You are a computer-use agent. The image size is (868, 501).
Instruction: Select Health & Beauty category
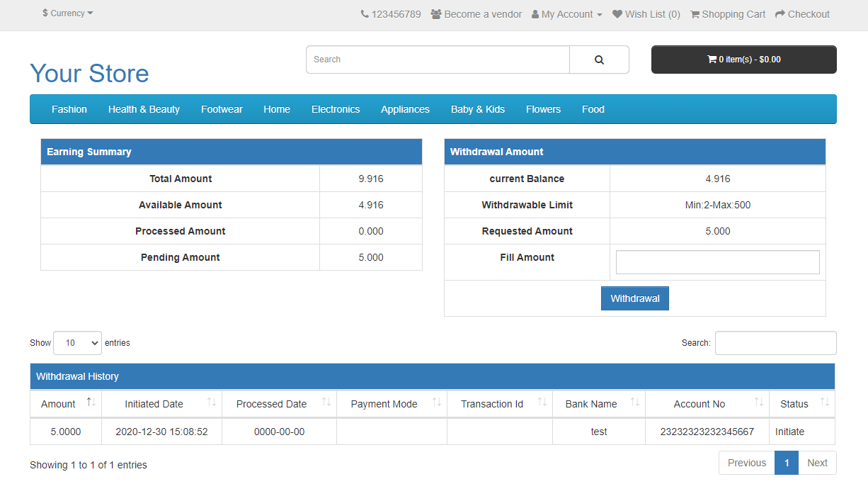144,109
